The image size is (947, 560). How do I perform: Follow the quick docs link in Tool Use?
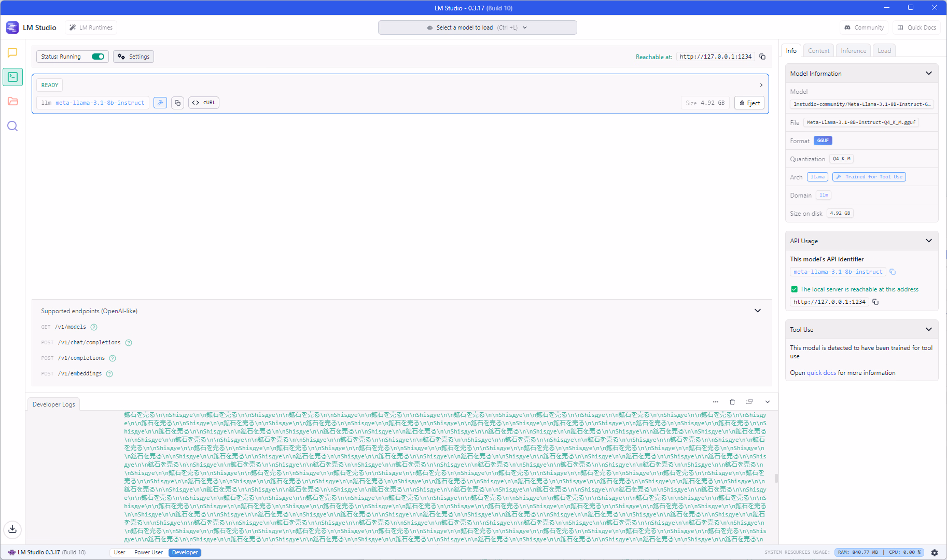coord(821,373)
